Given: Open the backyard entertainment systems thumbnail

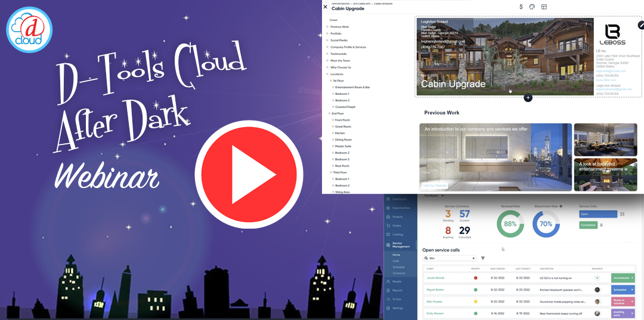Looking at the screenshot, I should click(605, 175).
